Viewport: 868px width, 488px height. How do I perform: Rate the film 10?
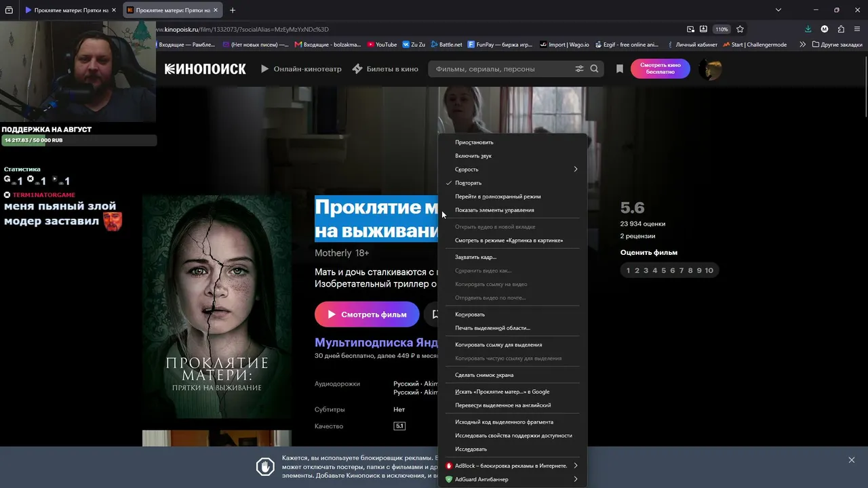click(x=709, y=270)
